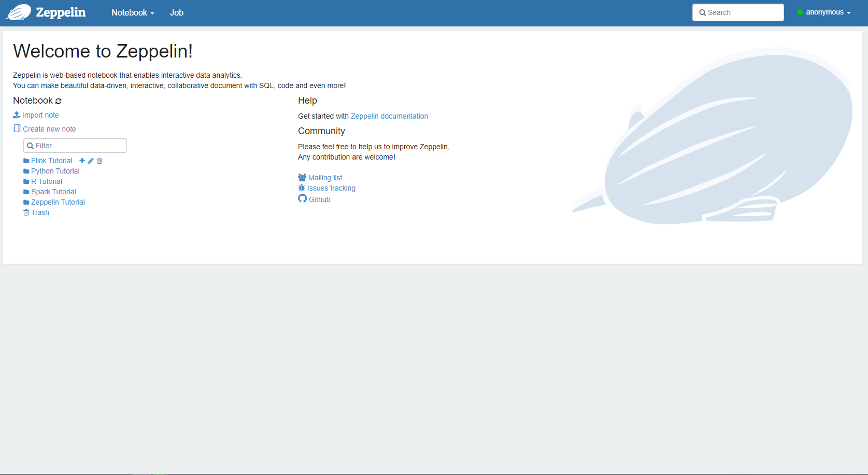Image resolution: width=868 pixels, height=475 pixels.
Task: Click the Import note upload icon
Action: [17, 115]
